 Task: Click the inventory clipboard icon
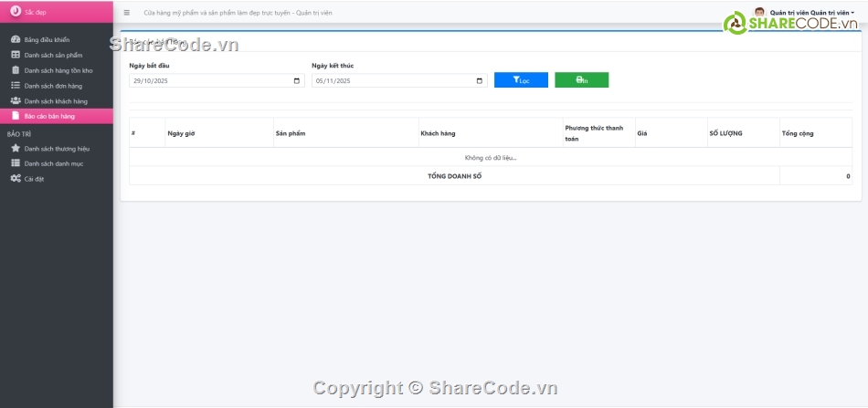point(16,70)
